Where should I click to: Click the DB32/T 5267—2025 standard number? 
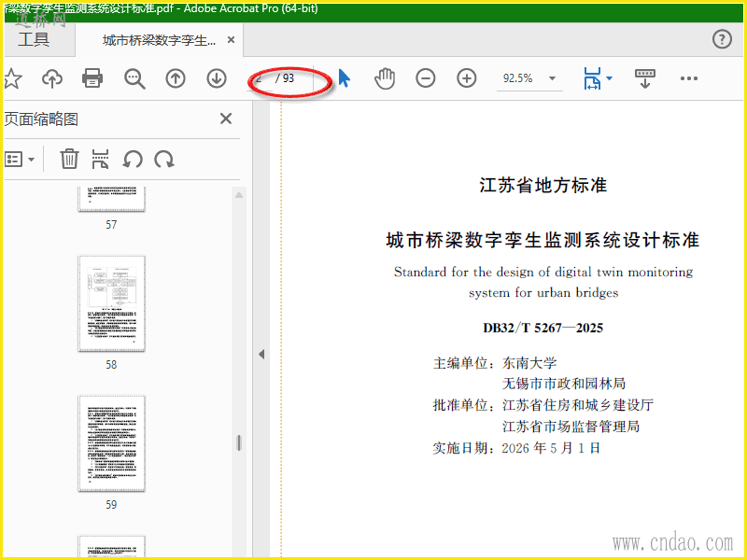coord(543,329)
